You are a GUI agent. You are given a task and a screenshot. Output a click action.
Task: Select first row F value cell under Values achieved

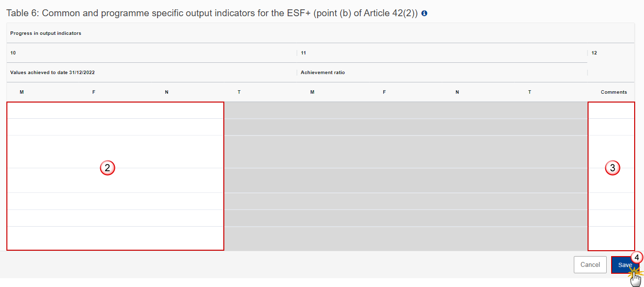point(94,110)
